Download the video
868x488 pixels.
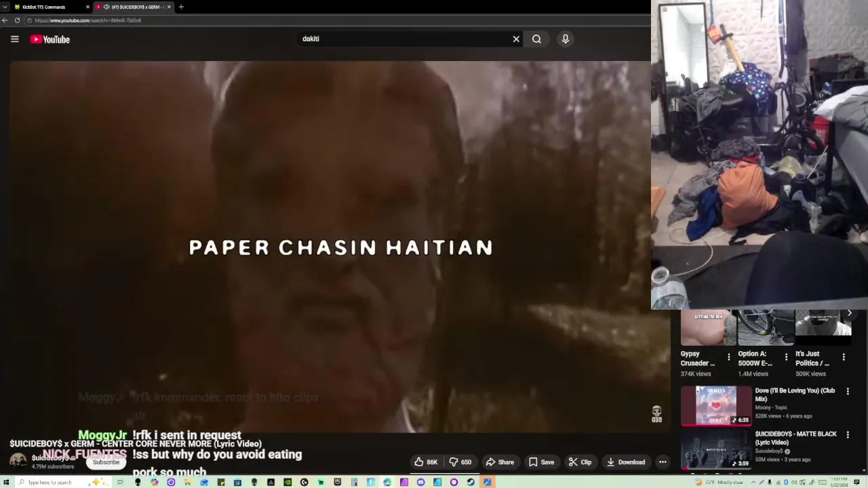(x=625, y=462)
